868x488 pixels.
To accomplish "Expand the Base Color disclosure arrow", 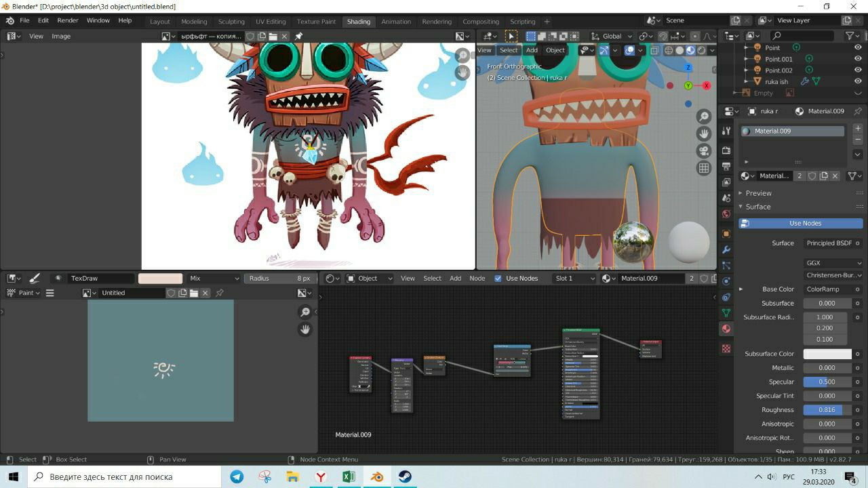I will click(741, 289).
